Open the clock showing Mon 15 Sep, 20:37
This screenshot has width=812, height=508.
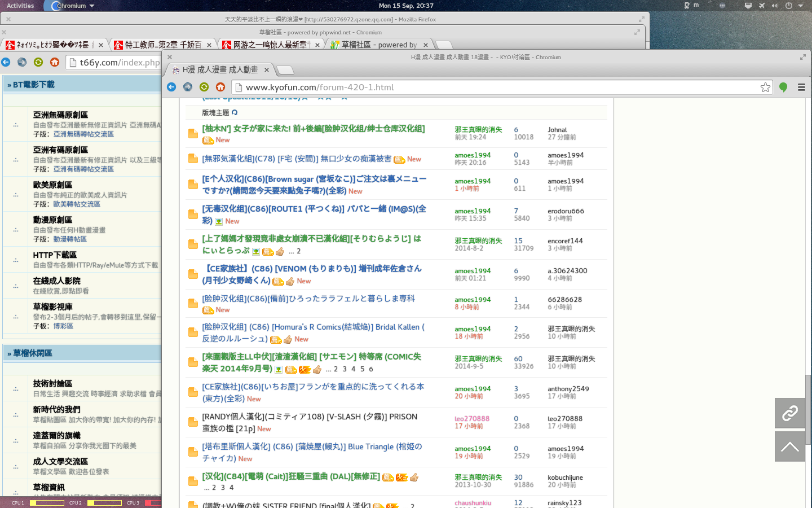(x=406, y=6)
